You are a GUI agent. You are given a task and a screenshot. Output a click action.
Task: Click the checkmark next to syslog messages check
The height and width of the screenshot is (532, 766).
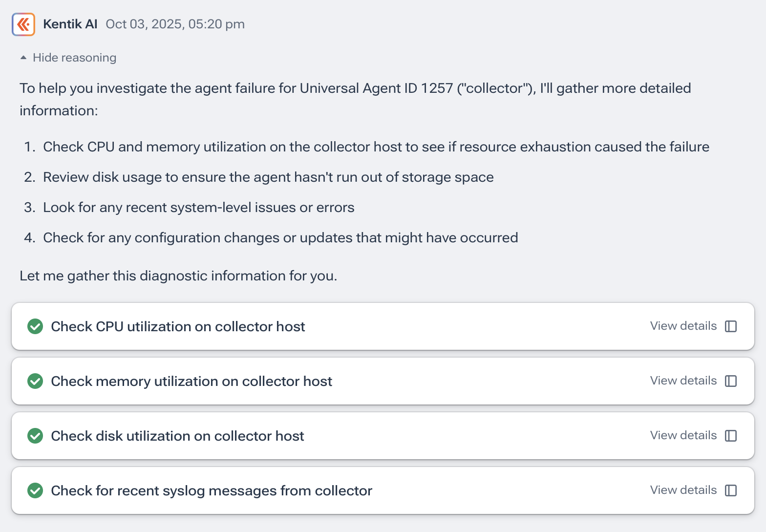(x=35, y=490)
